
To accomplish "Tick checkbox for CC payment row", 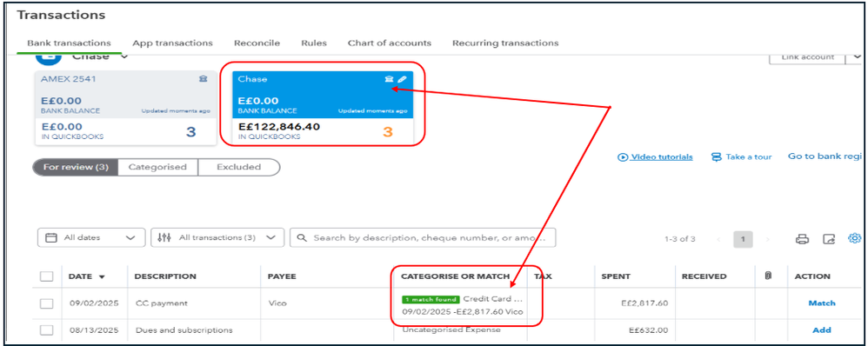I will click(47, 303).
